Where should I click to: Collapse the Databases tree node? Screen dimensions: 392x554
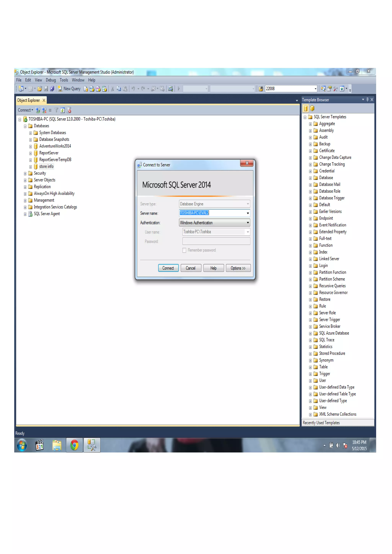[25, 126]
